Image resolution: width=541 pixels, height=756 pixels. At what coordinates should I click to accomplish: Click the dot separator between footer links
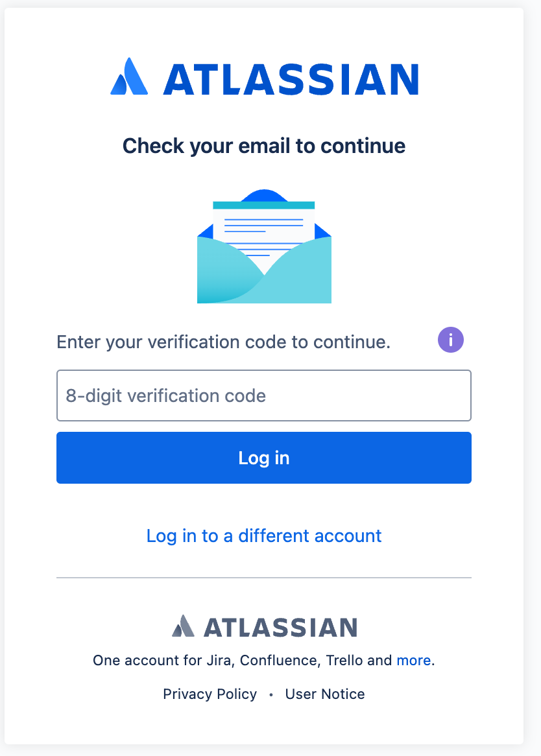(271, 695)
